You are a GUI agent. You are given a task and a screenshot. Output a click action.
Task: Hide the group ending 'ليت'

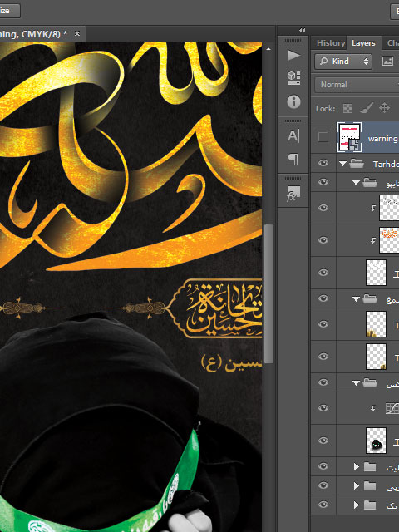[323, 466]
